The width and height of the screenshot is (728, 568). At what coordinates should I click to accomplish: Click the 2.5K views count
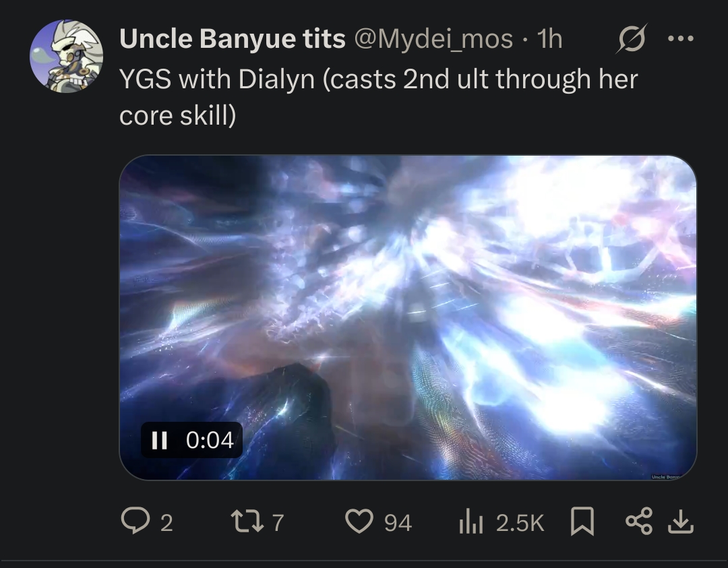click(x=520, y=523)
